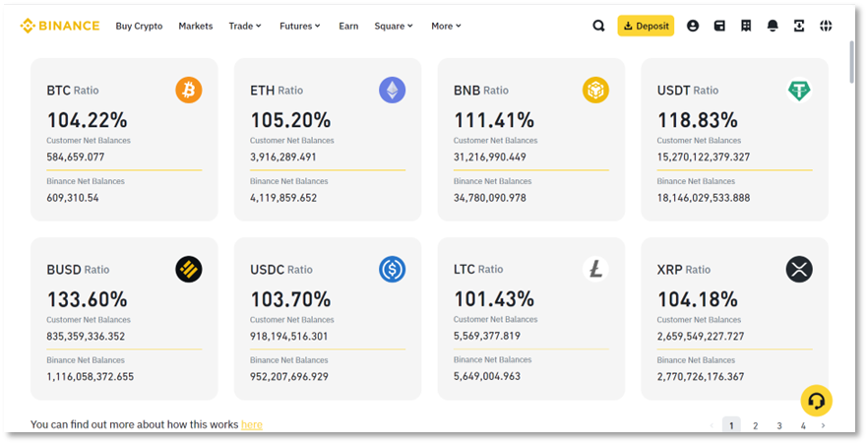Open the user profile account icon

click(x=693, y=27)
